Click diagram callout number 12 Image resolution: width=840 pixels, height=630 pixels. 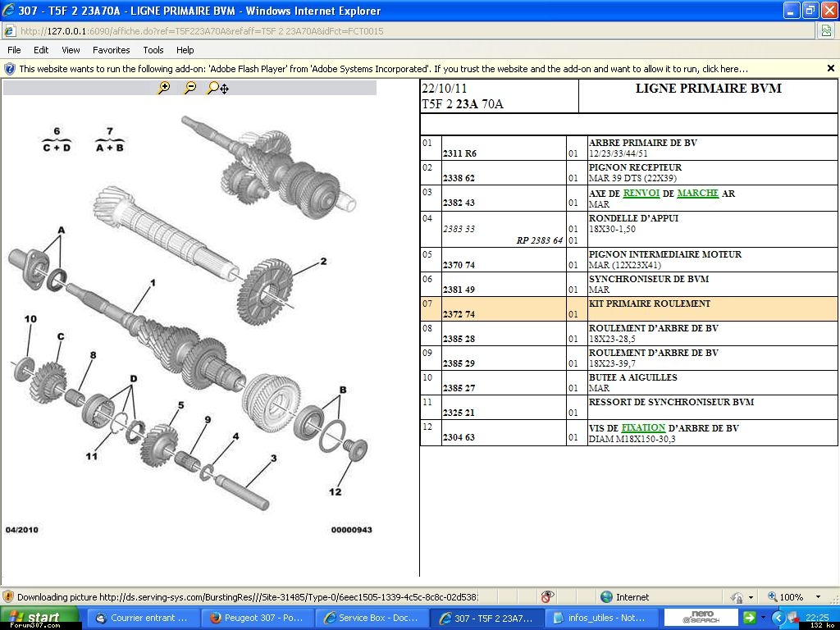point(336,492)
